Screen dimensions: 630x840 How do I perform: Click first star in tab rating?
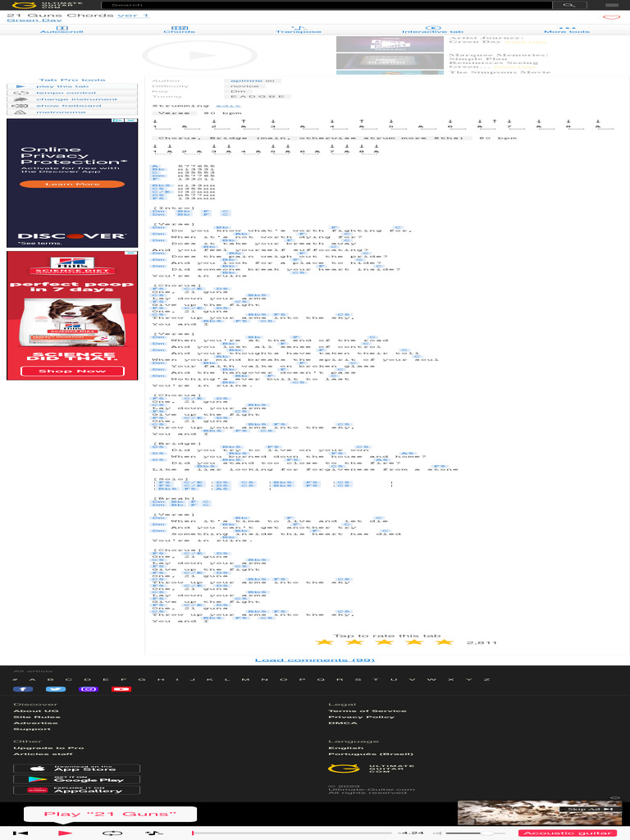point(324,641)
